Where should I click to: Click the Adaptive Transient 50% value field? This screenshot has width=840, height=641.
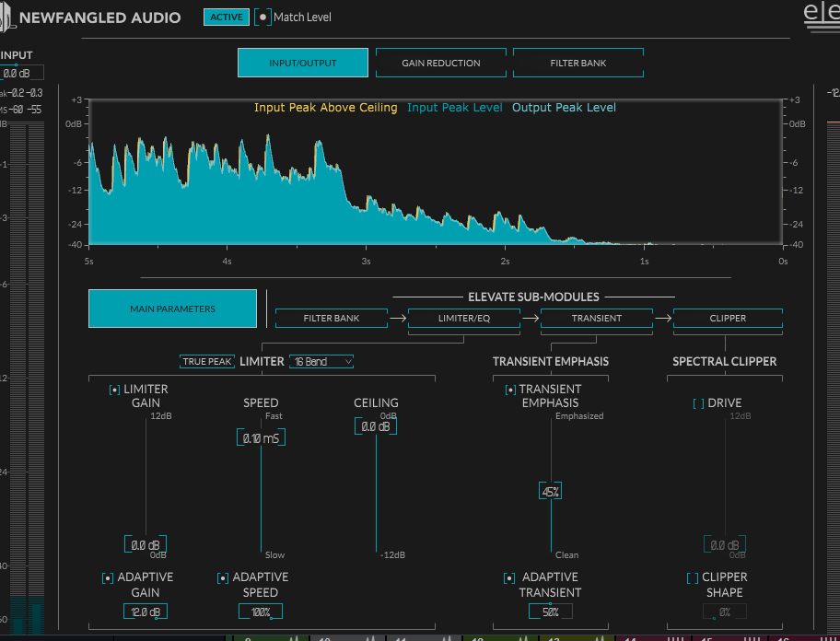point(550,612)
